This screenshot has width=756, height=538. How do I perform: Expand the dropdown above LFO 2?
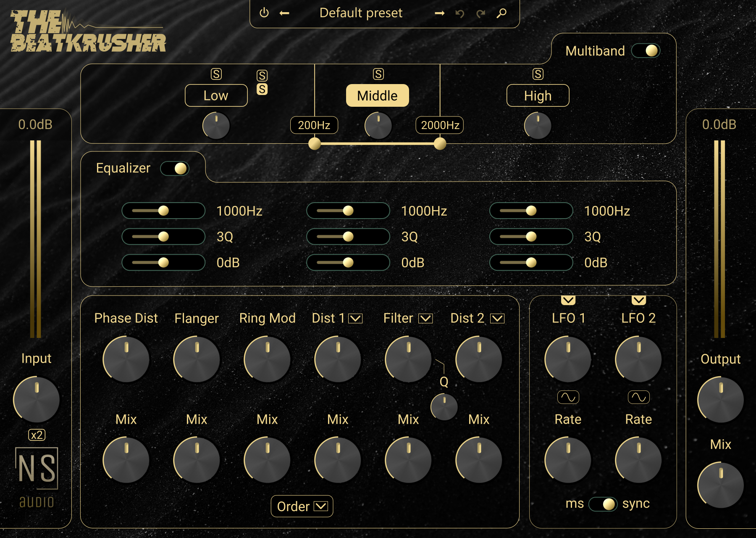639,300
